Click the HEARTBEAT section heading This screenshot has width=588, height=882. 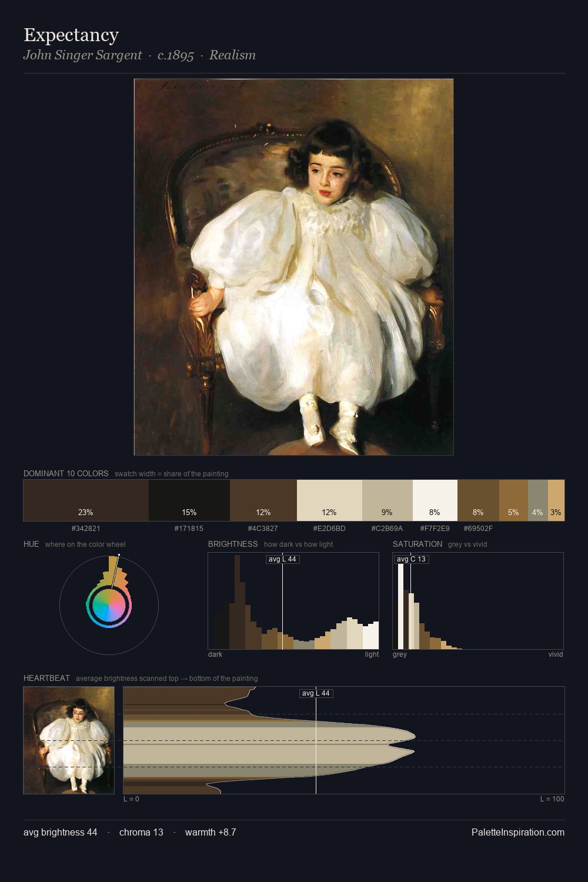pyautogui.click(x=46, y=678)
